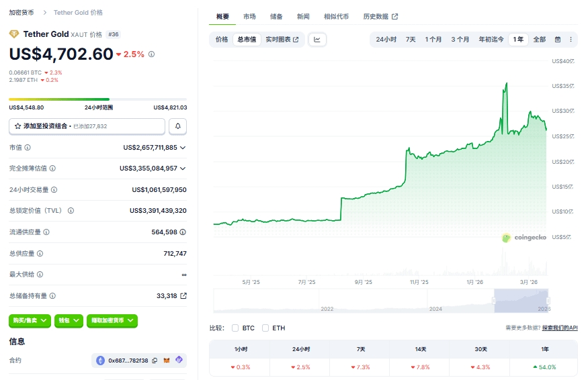The height and width of the screenshot is (380, 588).
Task: Click the star icon to add to portfolio
Action: click(x=17, y=126)
